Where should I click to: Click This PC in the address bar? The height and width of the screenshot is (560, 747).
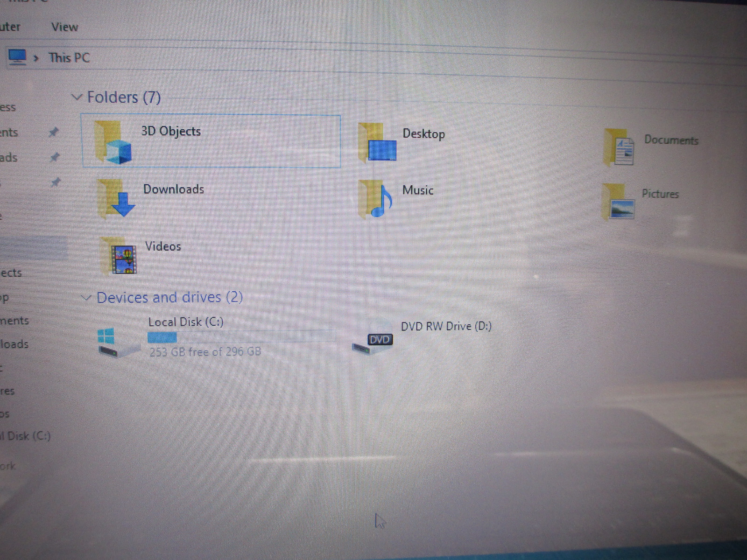[x=69, y=58]
